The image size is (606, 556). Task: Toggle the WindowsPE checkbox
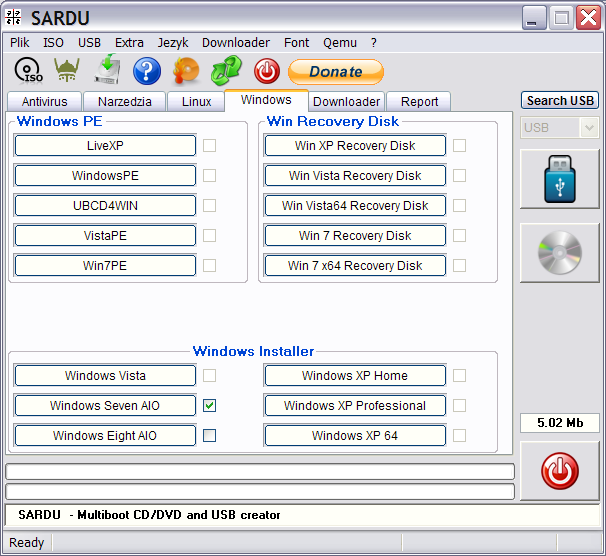[209, 175]
